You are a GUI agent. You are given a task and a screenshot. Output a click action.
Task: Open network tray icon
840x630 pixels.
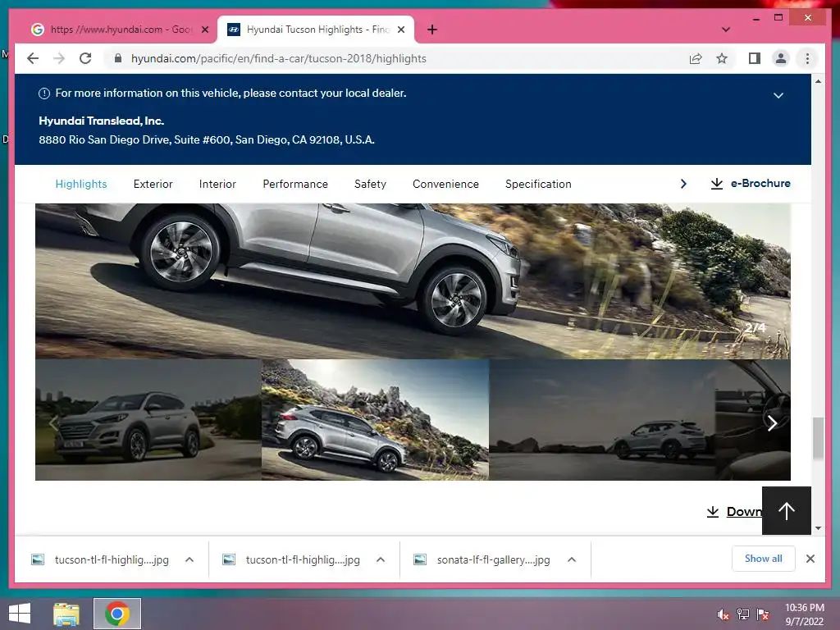(x=743, y=614)
